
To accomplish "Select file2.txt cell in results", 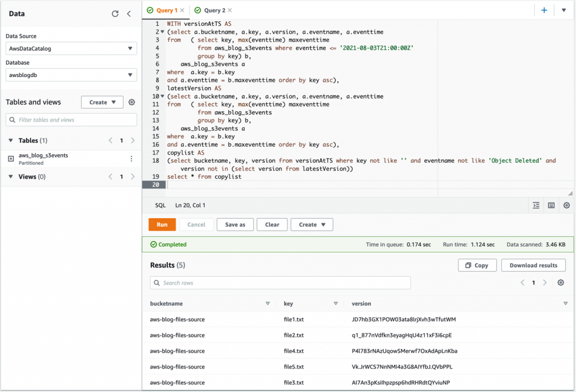I will coord(294,335).
